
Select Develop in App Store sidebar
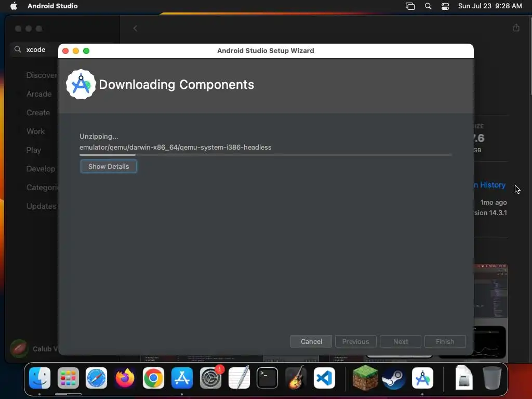point(41,169)
